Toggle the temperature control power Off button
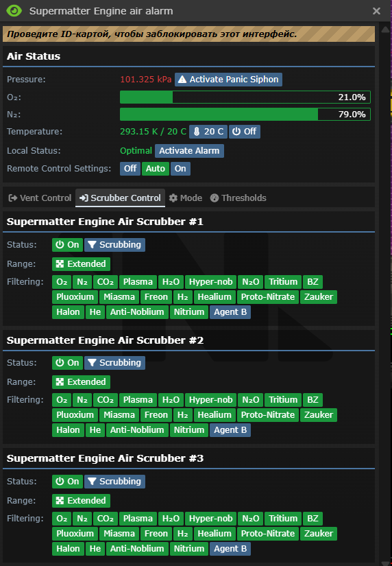 [x=245, y=132]
